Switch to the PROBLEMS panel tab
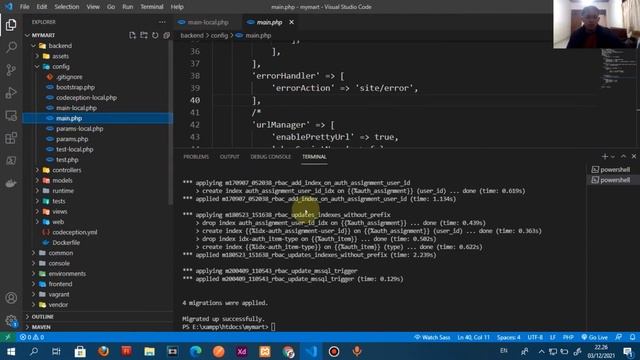 point(196,157)
